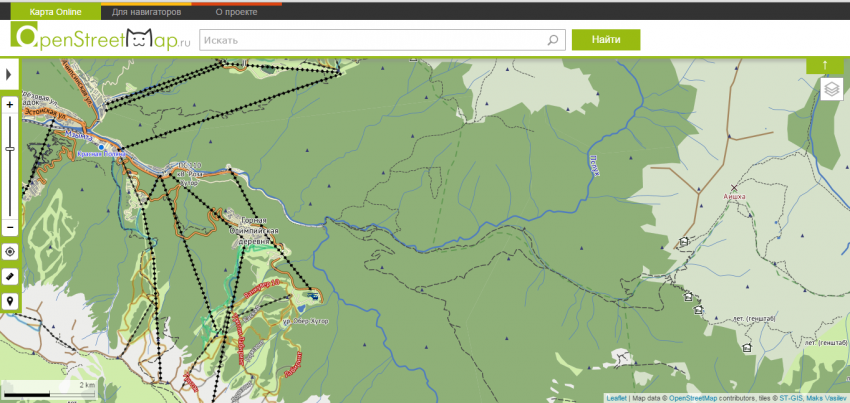Follow the Leaflet attribution link
Image resolution: width=850 pixels, height=403 pixels.
(x=616, y=398)
